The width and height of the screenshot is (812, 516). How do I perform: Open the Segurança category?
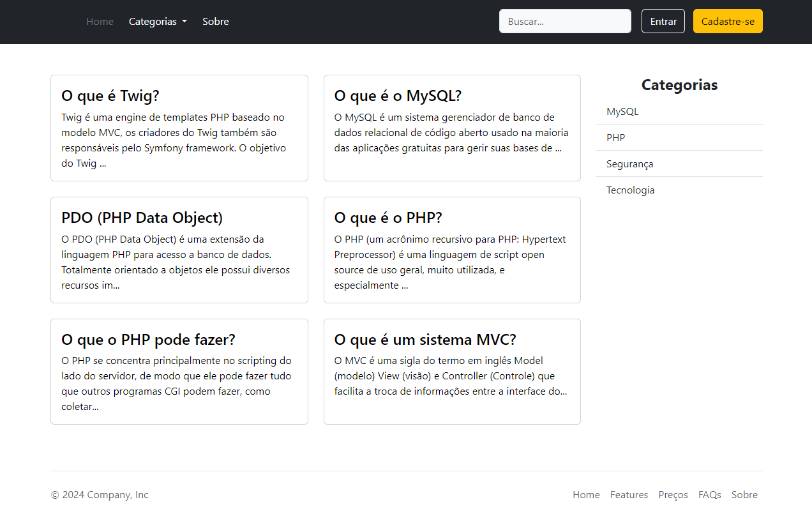click(629, 163)
